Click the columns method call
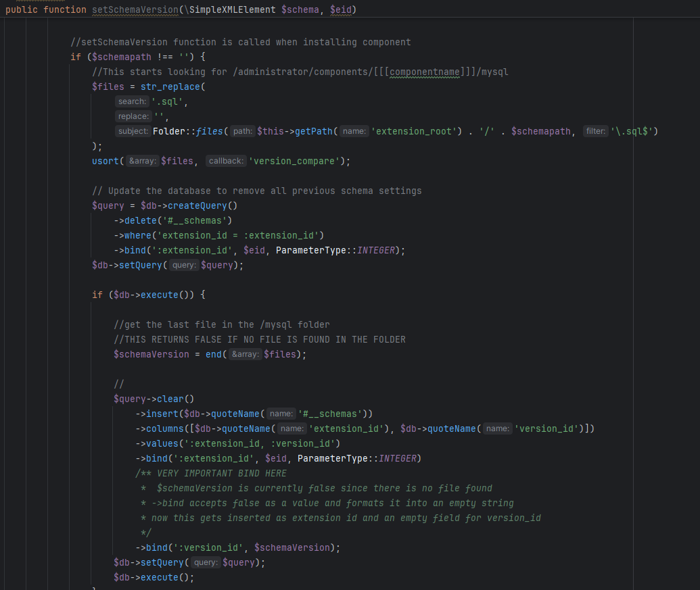This screenshot has width=700, height=590. coord(165,429)
